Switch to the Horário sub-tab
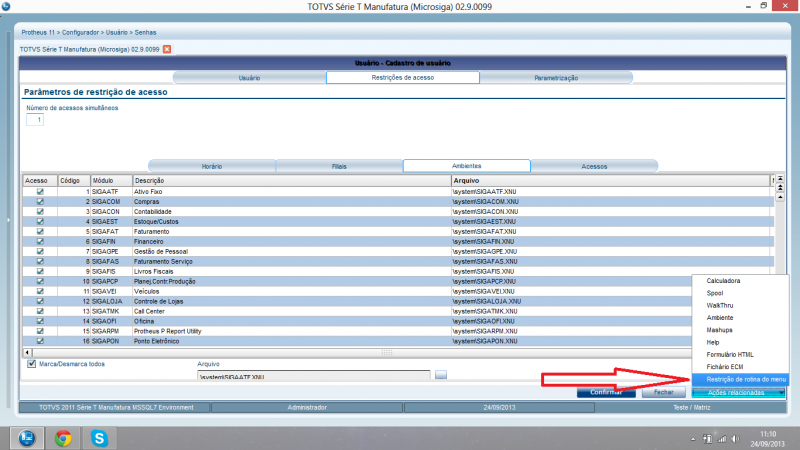This screenshot has height=450, width=800. pos(212,166)
